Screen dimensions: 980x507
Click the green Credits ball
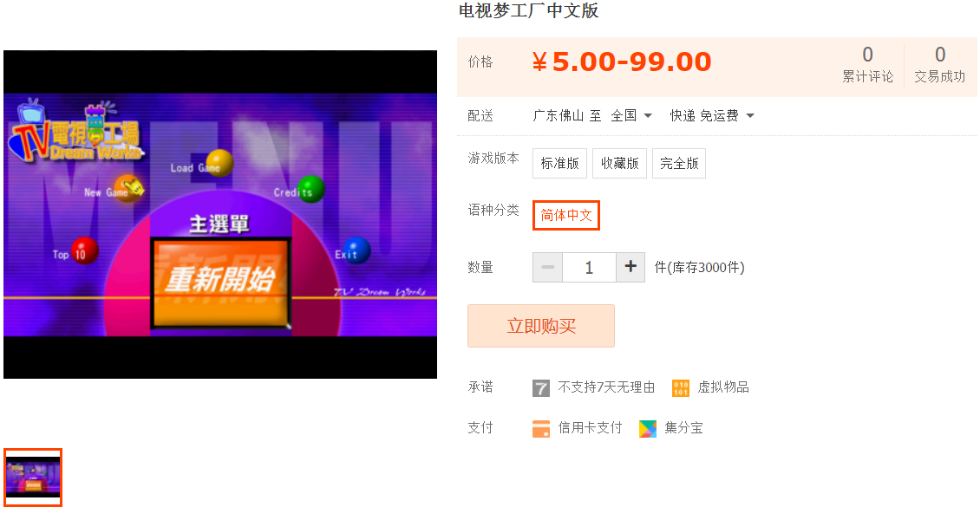310,189
